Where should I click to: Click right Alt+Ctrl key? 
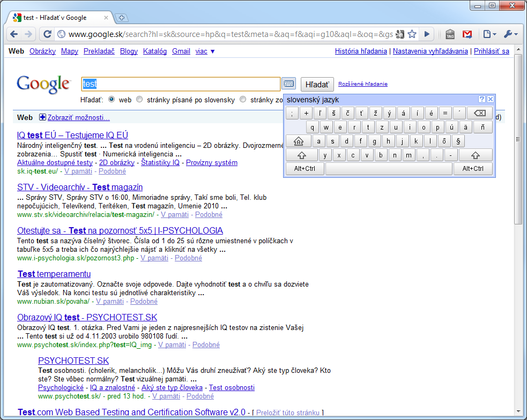tap(473, 169)
